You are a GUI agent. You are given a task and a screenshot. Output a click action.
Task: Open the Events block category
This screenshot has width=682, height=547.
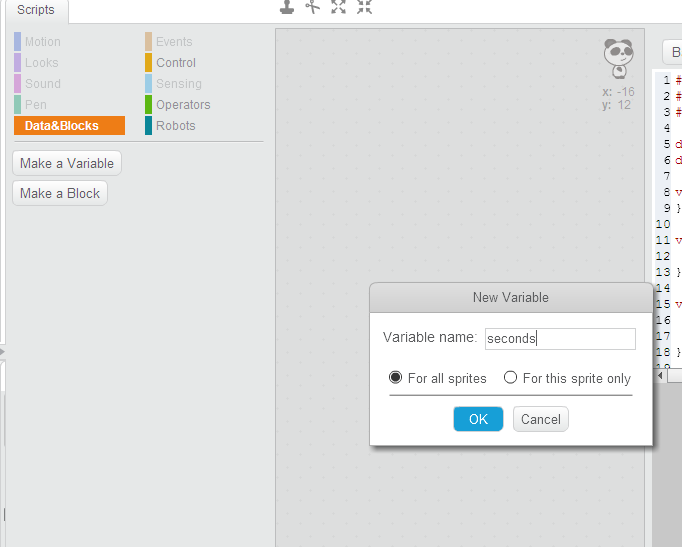pos(169,42)
